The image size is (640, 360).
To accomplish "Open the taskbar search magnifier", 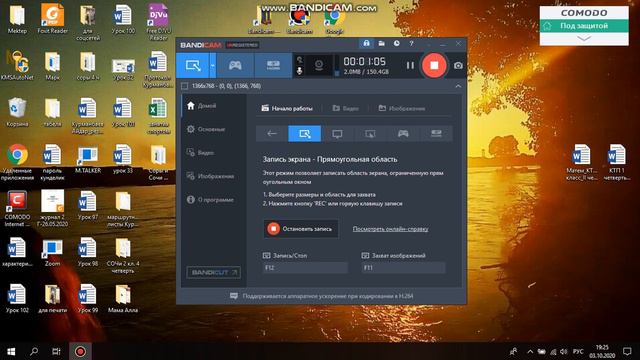I will tap(34, 351).
